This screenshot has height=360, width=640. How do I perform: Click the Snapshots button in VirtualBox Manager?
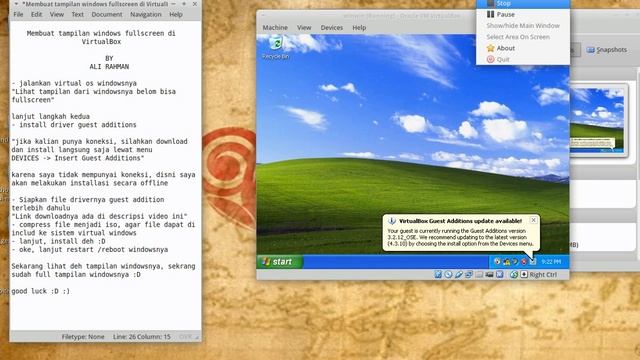pos(607,50)
